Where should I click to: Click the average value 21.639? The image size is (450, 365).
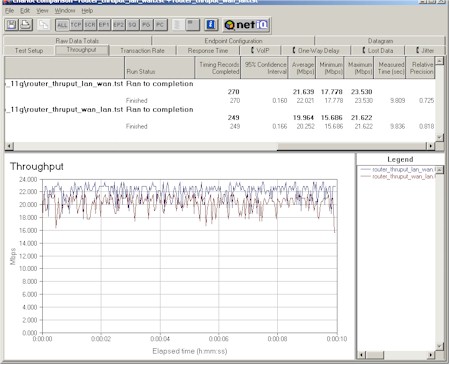pos(303,92)
